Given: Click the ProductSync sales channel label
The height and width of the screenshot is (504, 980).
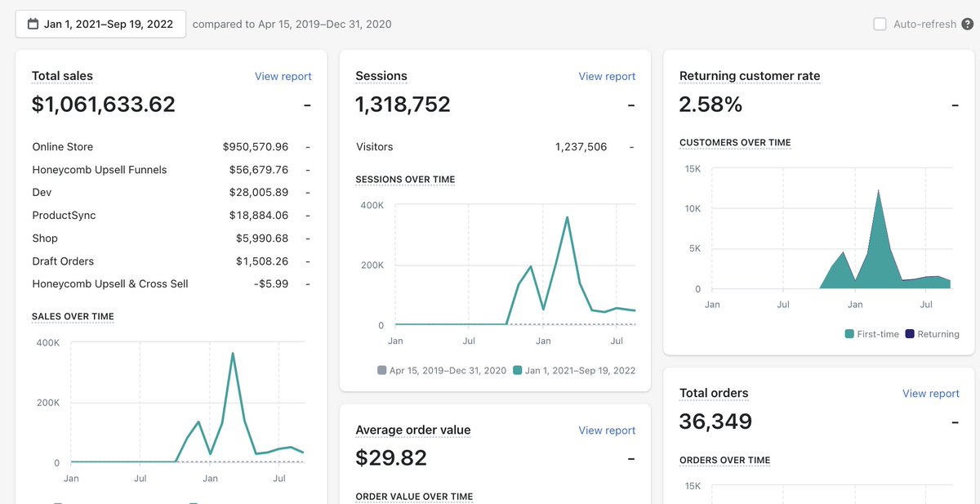Looking at the screenshot, I should [x=64, y=216].
